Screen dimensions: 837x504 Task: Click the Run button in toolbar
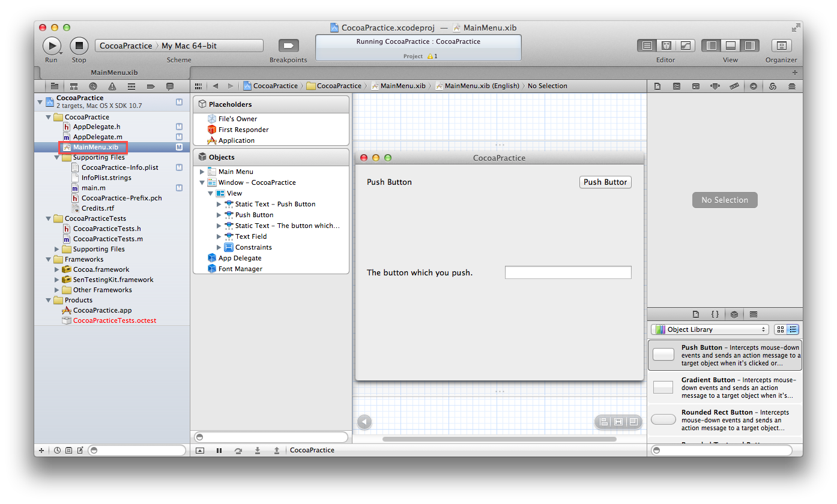coord(52,46)
